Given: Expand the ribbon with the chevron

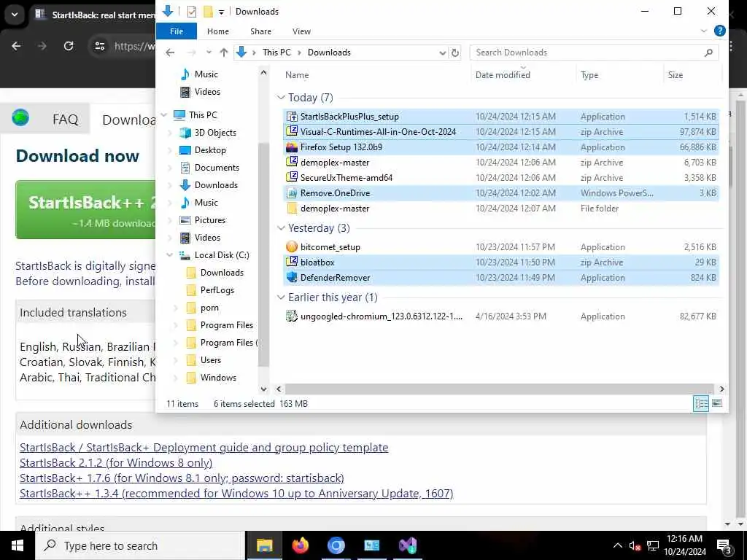Looking at the screenshot, I should click(x=704, y=31).
